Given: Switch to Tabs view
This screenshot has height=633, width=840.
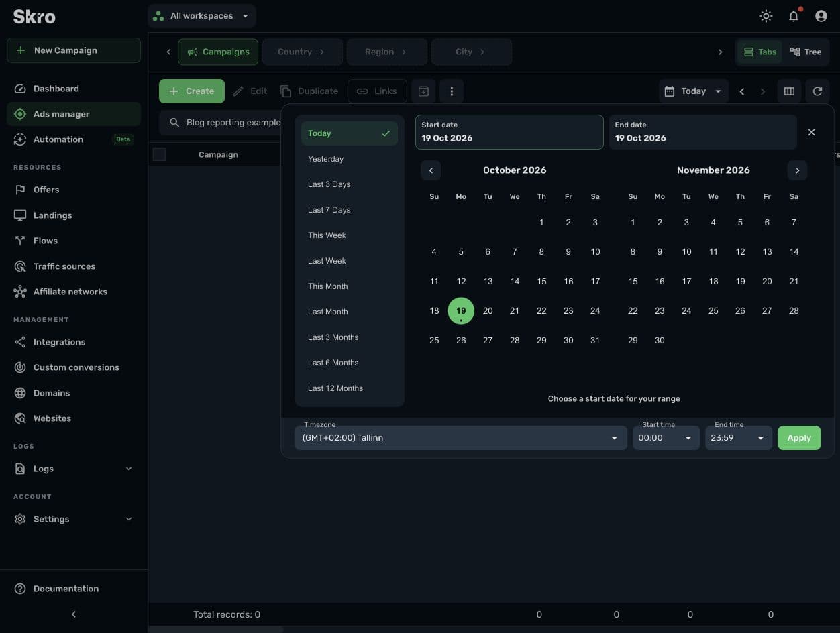Looking at the screenshot, I should pyautogui.click(x=760, y=52).
